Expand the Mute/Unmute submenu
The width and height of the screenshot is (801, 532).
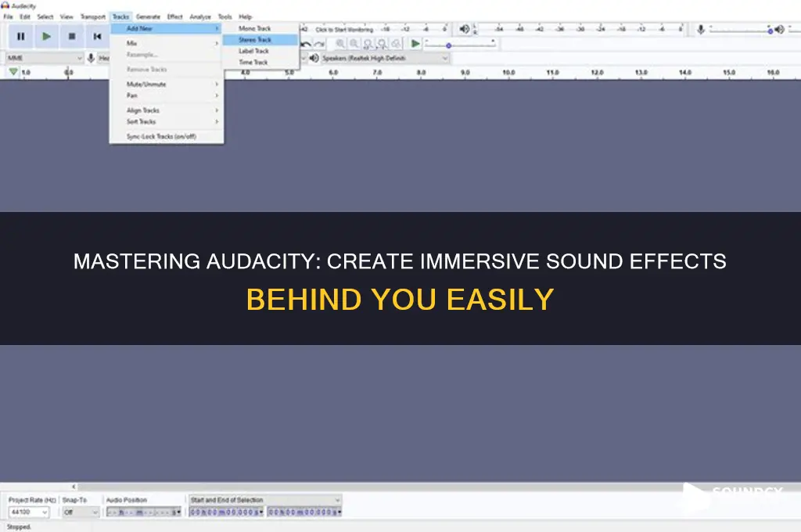(x=167, y=84)
